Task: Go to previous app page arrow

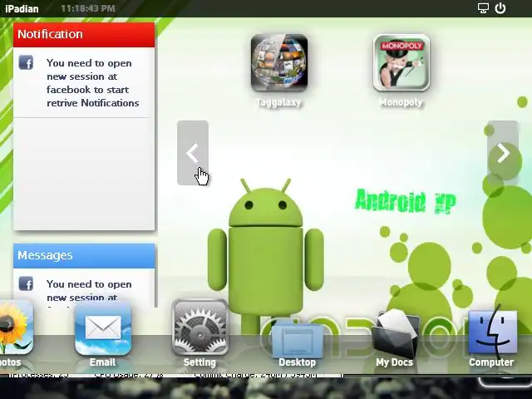Action: coord(193,153)
